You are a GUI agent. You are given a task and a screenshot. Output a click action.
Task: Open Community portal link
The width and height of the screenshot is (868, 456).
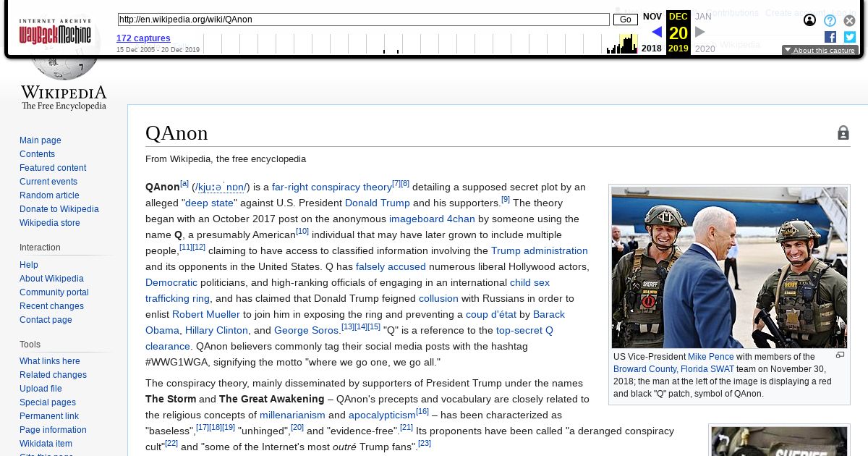[54, 292]
